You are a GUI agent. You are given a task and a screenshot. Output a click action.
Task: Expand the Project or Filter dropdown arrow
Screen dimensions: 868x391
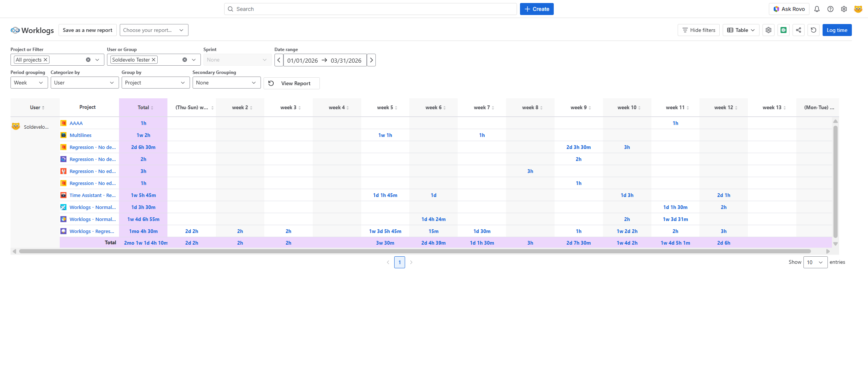[97, 60]
